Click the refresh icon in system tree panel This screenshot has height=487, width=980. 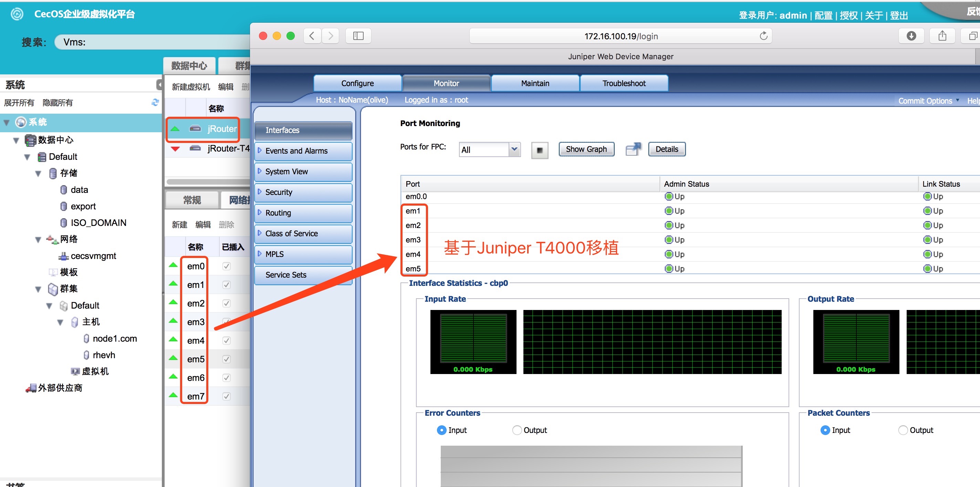coord(155,102)
